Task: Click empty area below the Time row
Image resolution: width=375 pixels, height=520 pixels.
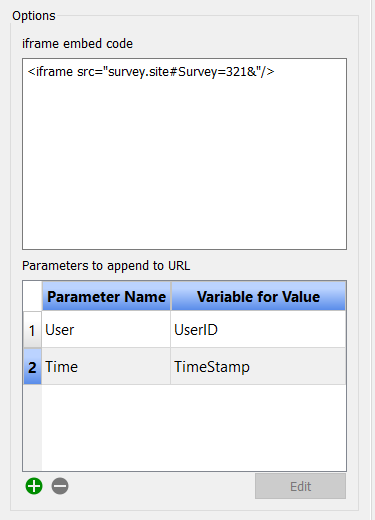Action: (x=194, y=428)
